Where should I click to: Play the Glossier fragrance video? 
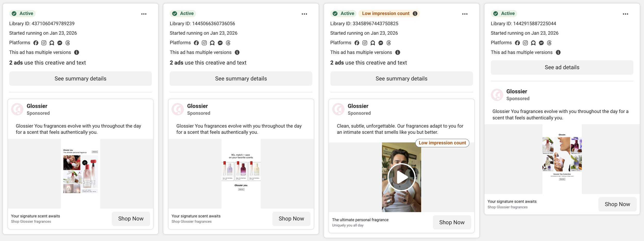pos(401,177)
